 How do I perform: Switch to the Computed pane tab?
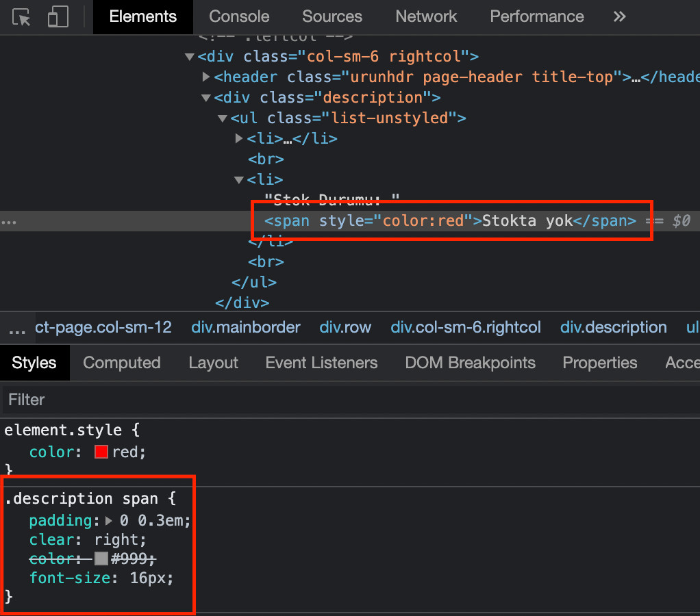[122, 363]
